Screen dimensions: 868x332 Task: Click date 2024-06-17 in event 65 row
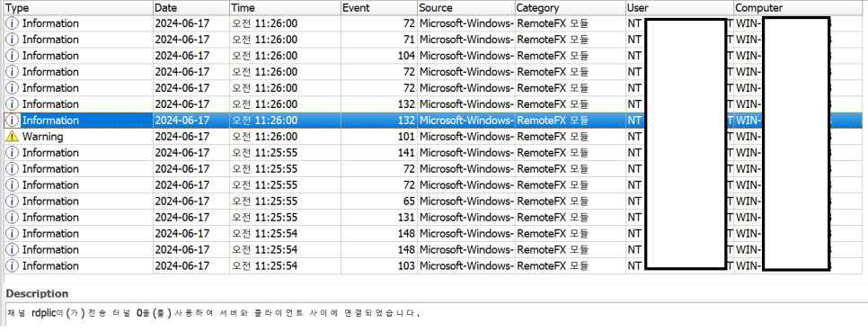[182, 201]
